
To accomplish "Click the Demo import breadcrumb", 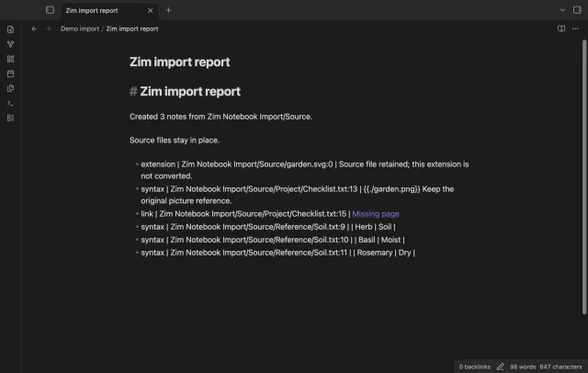I will point(80,28).
